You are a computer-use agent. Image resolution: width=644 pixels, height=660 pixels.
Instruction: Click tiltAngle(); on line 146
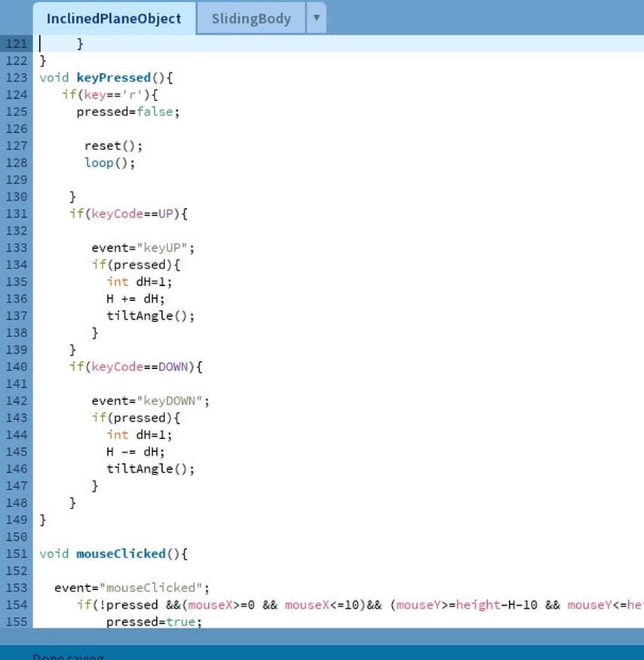tap(151, 469)
